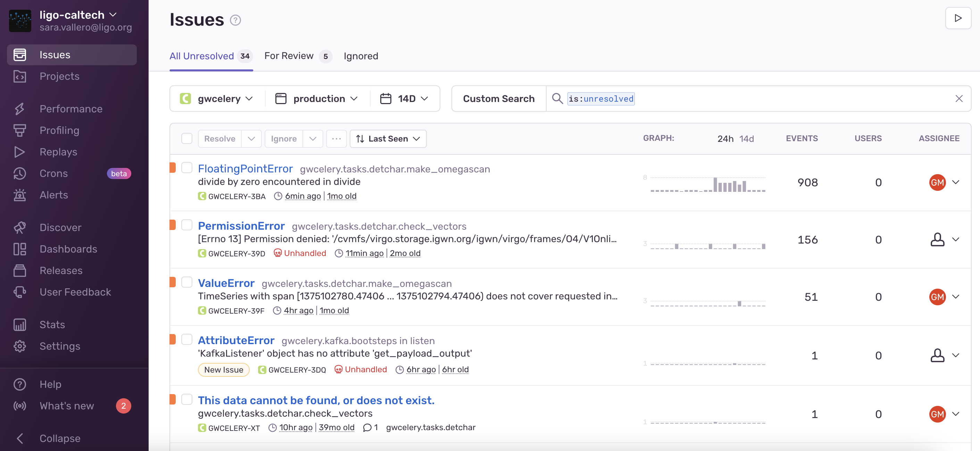Clear the search with the X icon
The width and height of the screenshot is (980, 451).
[x=959, y=99]
